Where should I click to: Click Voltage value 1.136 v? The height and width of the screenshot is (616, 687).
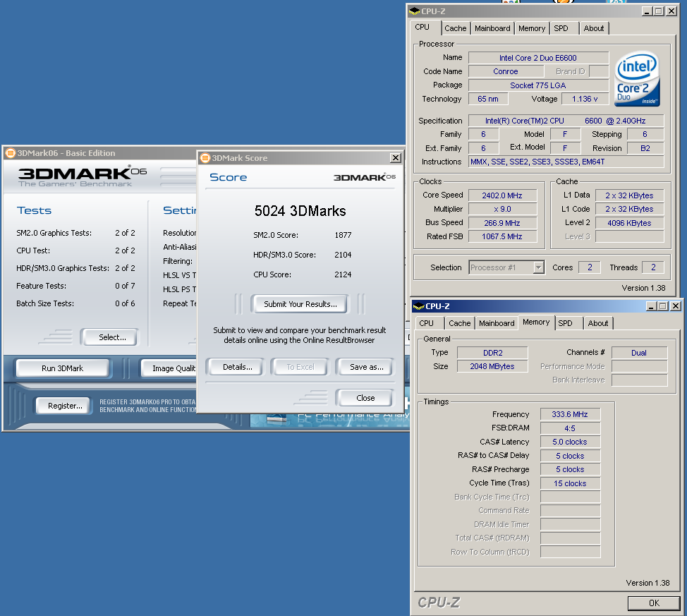585,99
